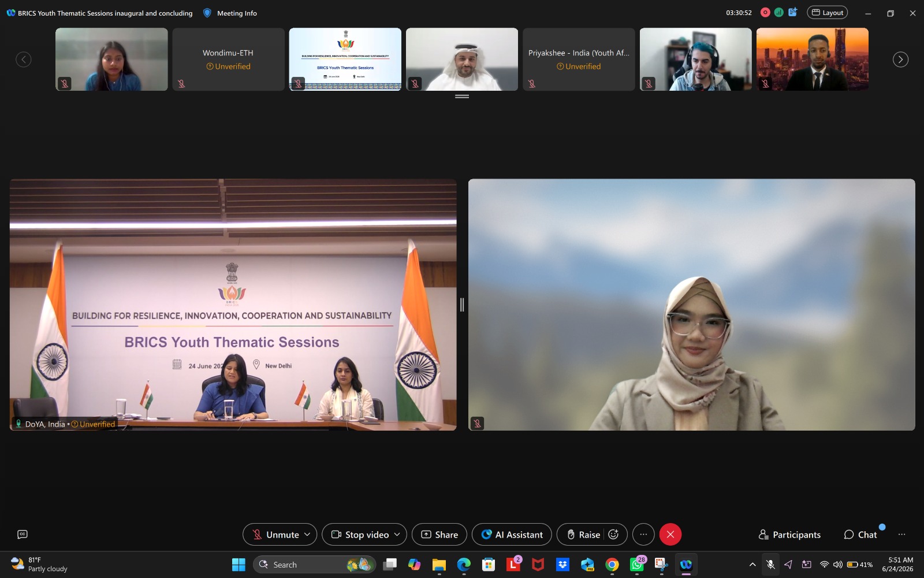Screen dimensions: 924x578
Task: Click the Meeting Info shield icon
Action: click(207, 13)
